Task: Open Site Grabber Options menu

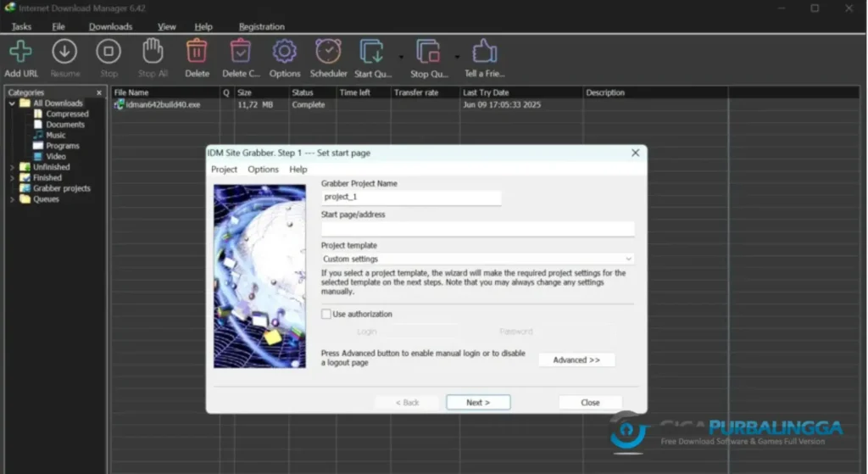Action: click(x=263, y=170)
